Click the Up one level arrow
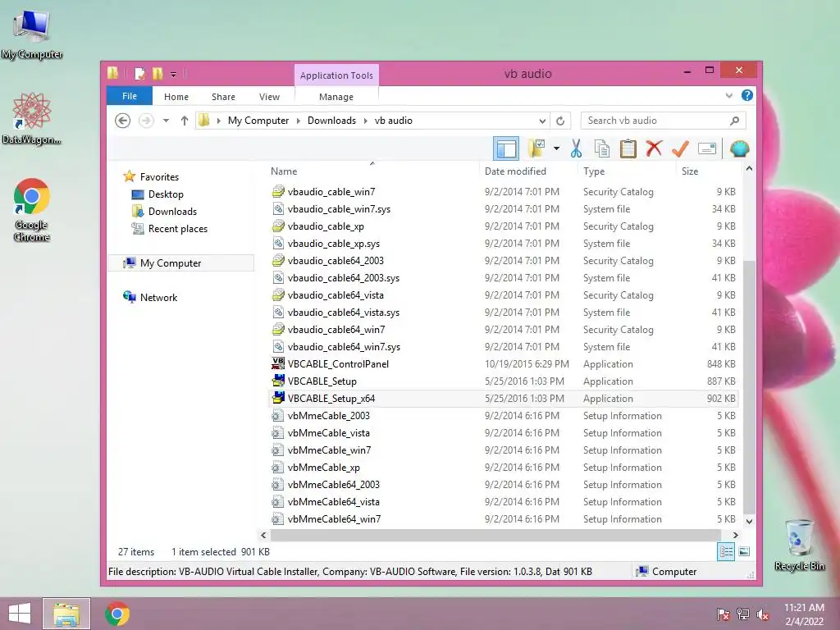Image resolution: width=840 pixels, height=630 pixels. click(185, 121)
